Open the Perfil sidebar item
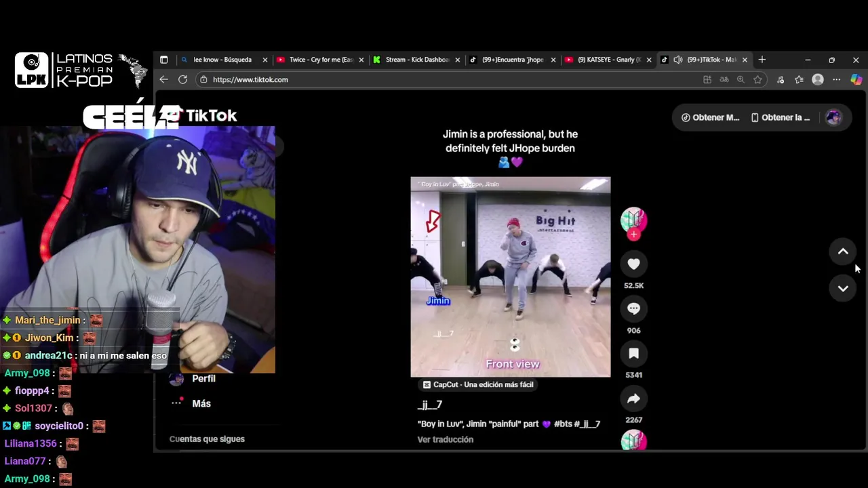The image size is (868, 488). pos(203,378)
